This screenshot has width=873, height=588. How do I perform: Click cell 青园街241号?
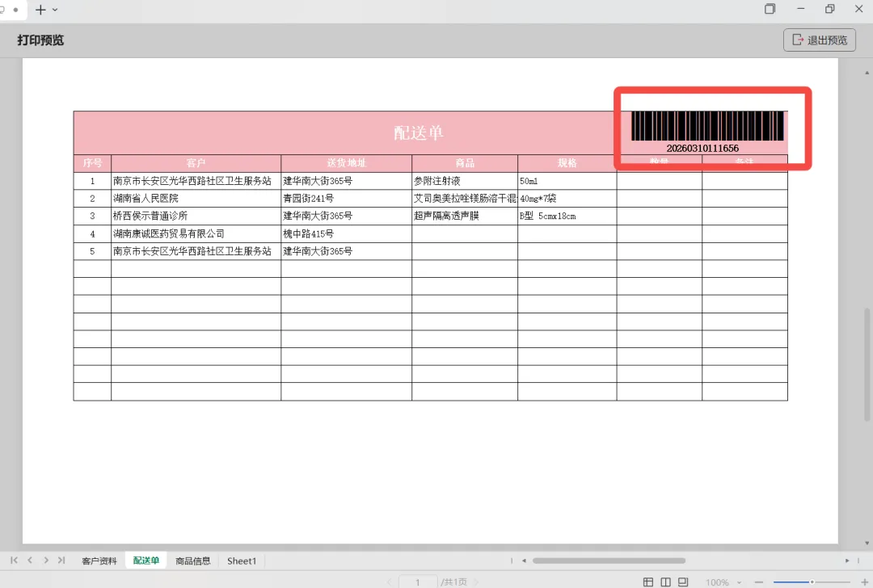coord(346,199)
